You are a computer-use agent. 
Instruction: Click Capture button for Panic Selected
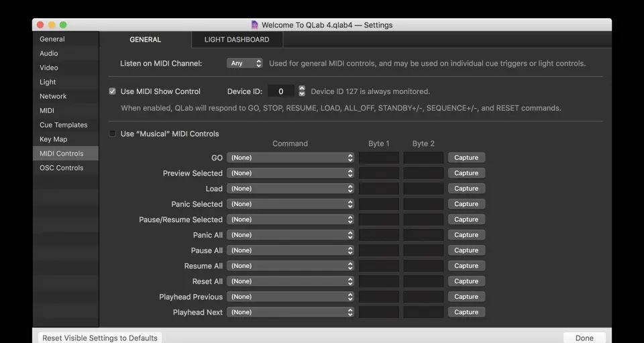tap(466, 204)
